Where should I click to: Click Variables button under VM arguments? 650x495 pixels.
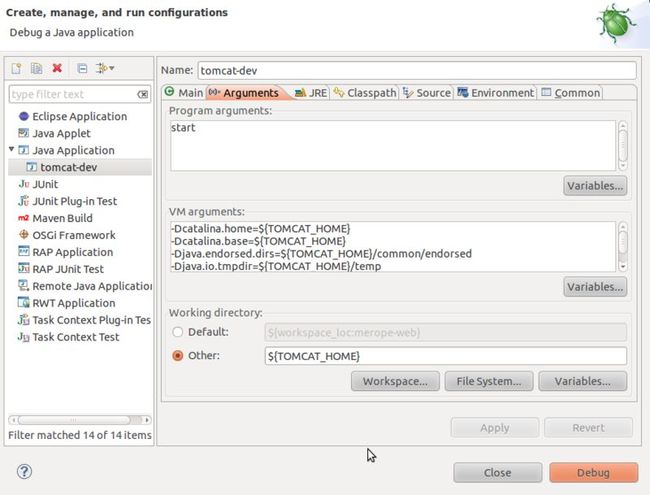click(x=595, y=287)
